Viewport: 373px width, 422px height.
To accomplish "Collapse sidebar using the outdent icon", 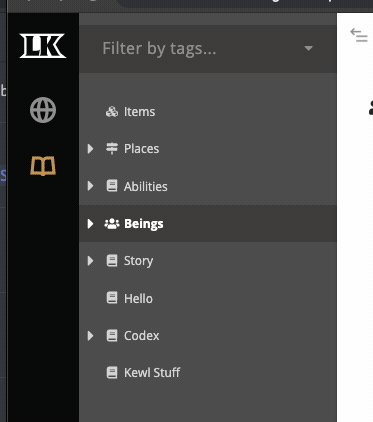I will 359,35.
